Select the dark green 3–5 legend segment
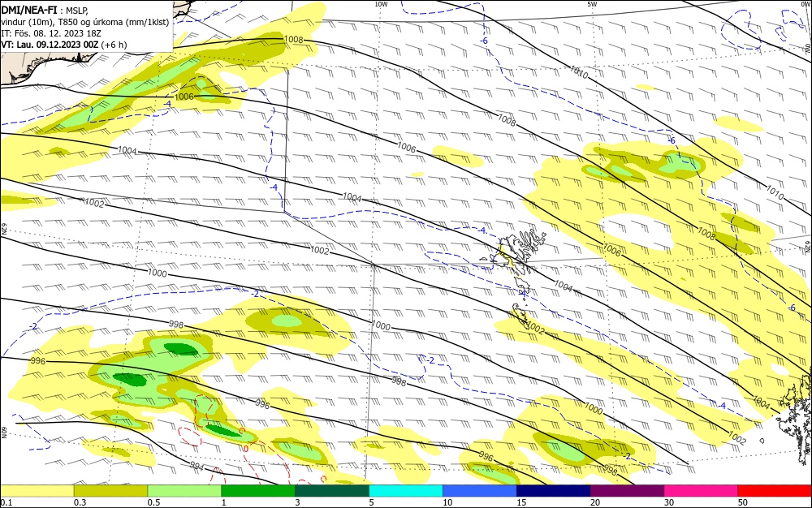 (x=332, y=491)
